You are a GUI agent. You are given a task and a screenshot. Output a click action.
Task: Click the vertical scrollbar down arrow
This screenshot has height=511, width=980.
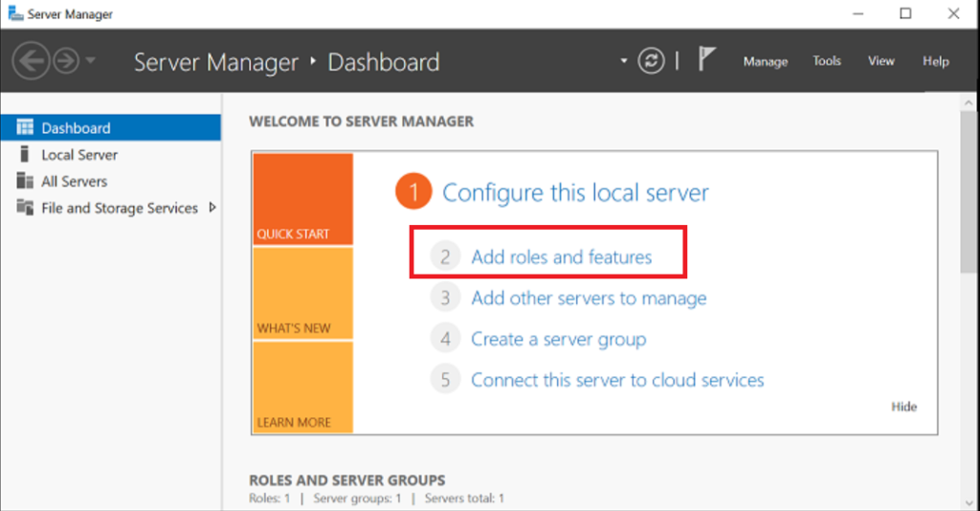(x=969, y=503)
